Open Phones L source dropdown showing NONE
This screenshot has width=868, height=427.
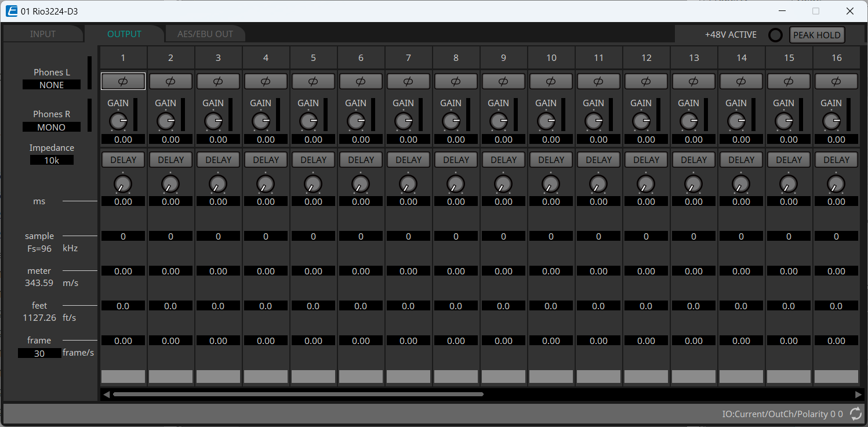coord(52,85)
